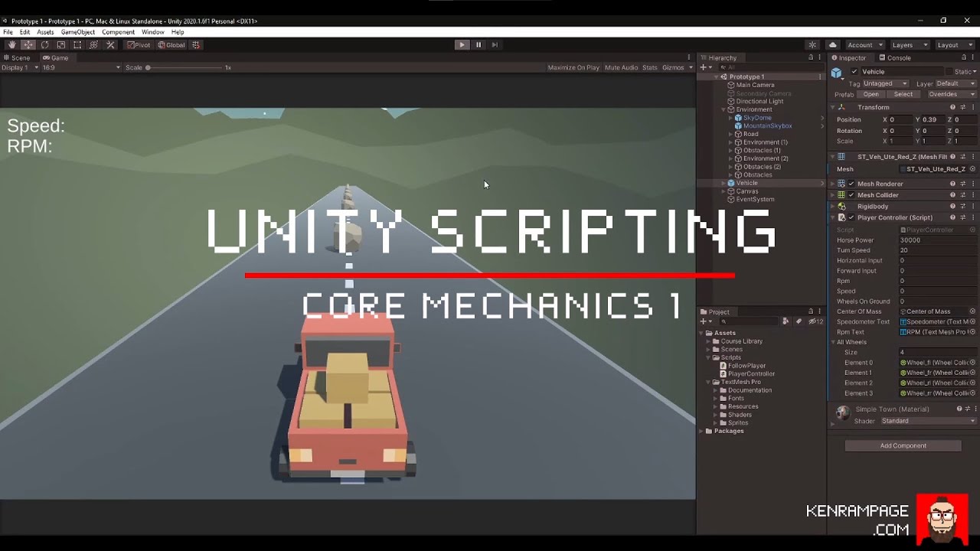980x551 pixels.
Task: Switch to the Console tab
Action: point(894,58)
